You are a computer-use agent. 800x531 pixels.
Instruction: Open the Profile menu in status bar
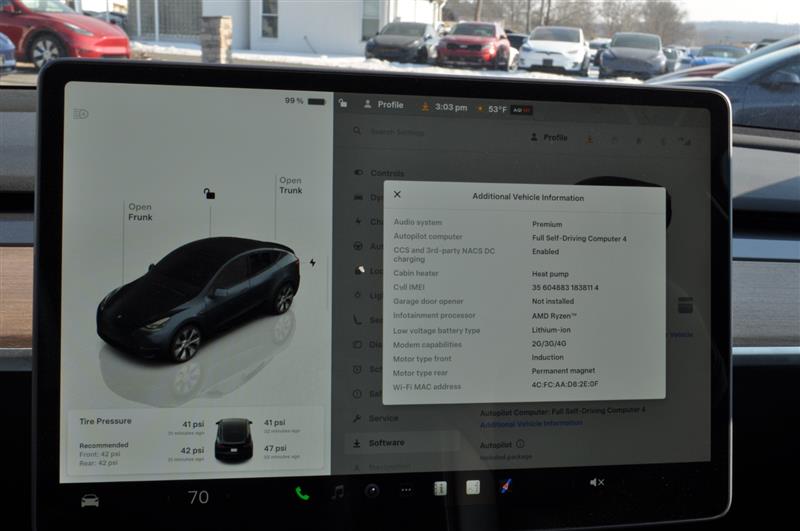click(x=383, y=105)
